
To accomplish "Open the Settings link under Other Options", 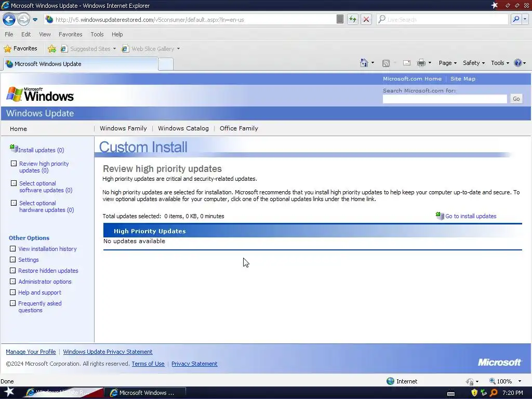I will (29, 260).
